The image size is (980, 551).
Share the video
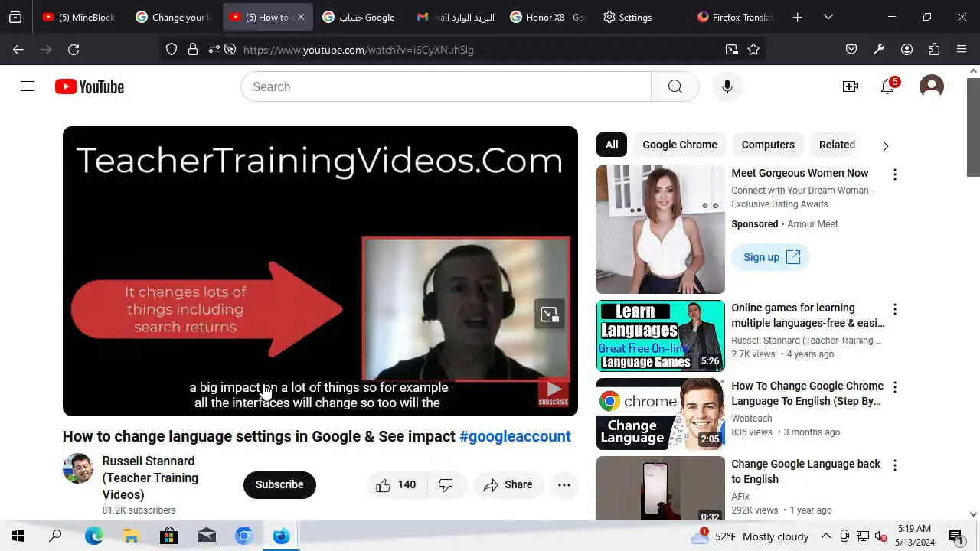point(508,484)
